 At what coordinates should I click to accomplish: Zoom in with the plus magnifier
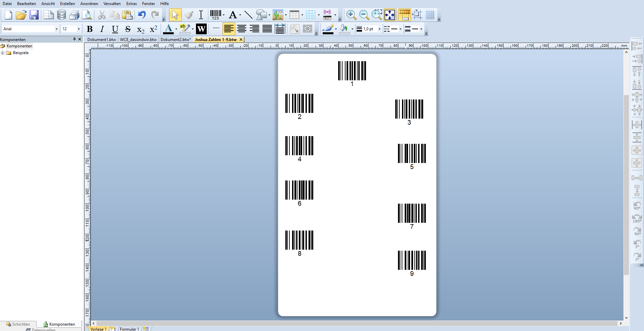[x=351, y=15]
